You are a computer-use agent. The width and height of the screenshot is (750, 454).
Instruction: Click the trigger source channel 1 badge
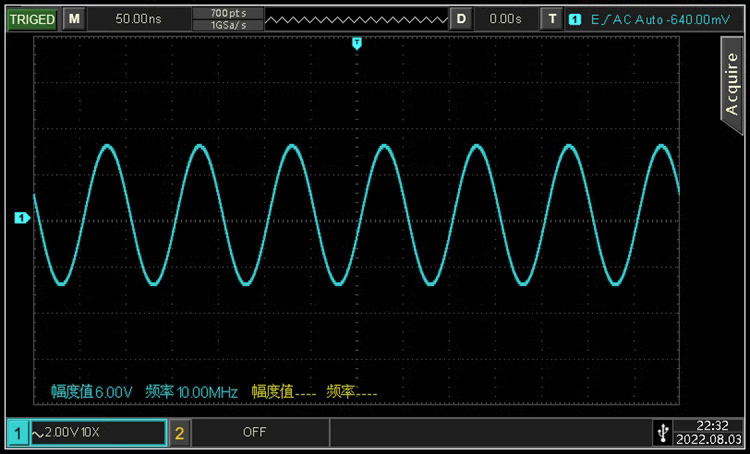[x=575, y=19]
